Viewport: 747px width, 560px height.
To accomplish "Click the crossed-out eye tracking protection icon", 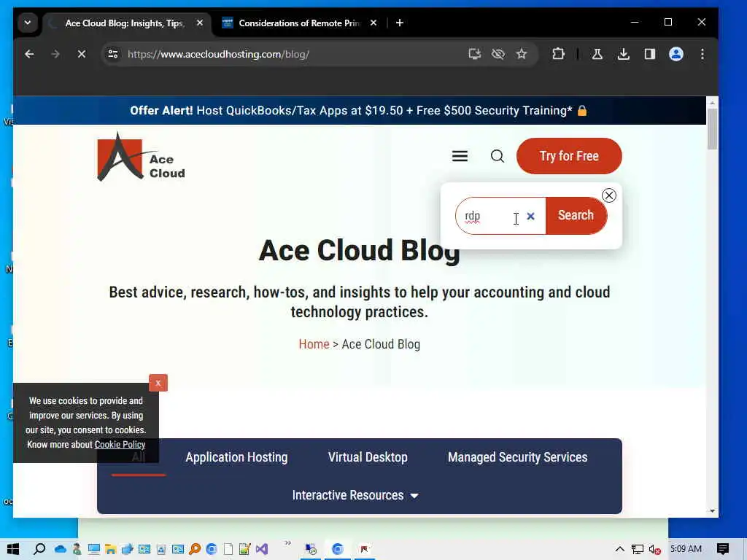I will point(498,54).
